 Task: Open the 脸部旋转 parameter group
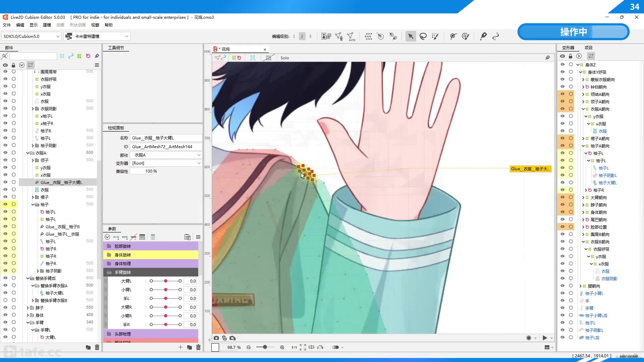[x=151, y=246]
